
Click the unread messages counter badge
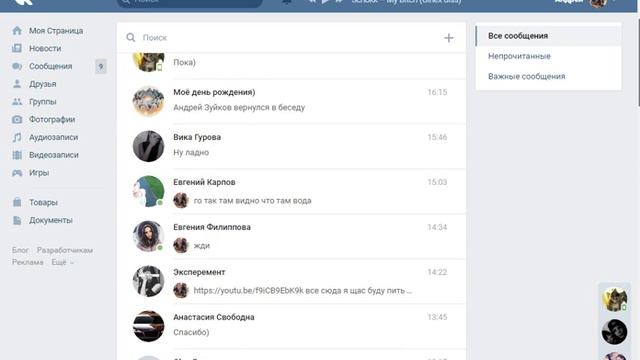coord(101,66)
